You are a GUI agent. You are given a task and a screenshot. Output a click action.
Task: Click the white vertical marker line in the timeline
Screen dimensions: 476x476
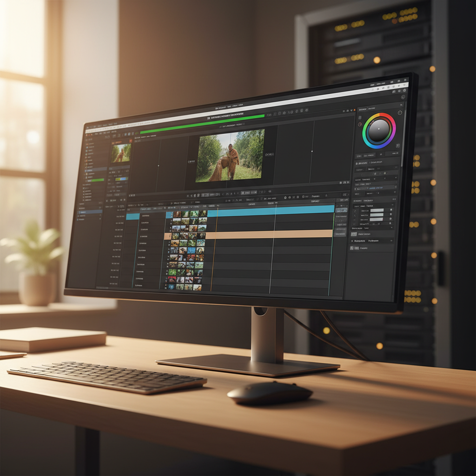(x=272, y=249)
